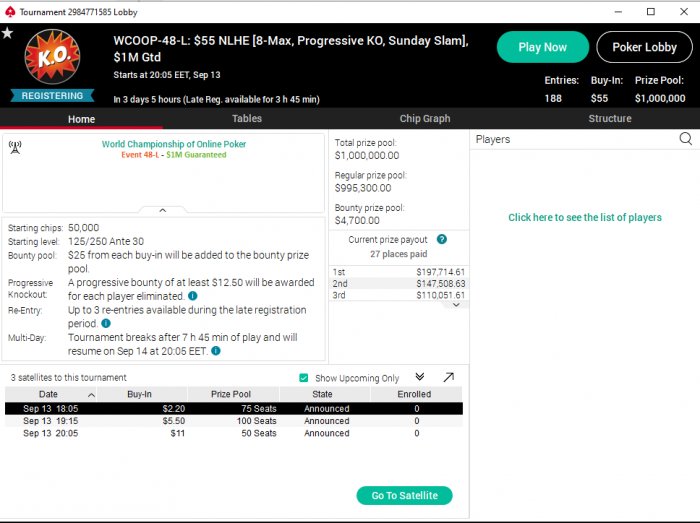Collapse the tournament banner panel chevron
Image resolution: width=700 pixels, height=523 pixels.
point(163,210)
